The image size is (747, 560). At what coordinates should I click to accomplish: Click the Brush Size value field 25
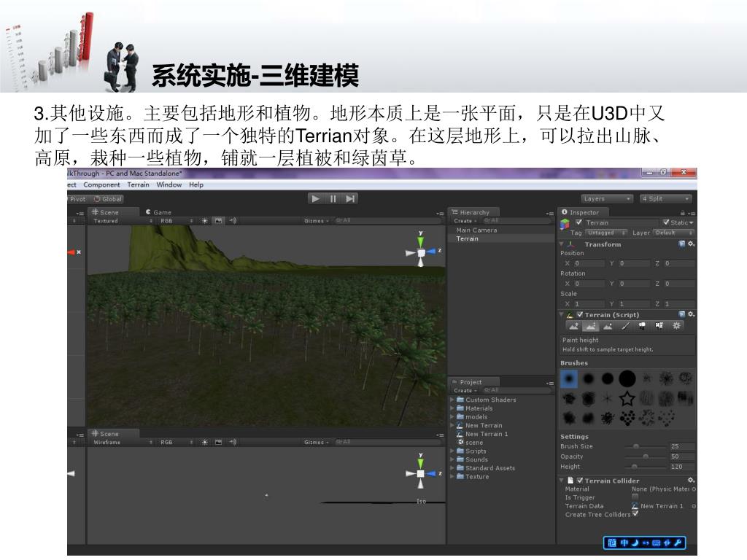pos(682,446)
